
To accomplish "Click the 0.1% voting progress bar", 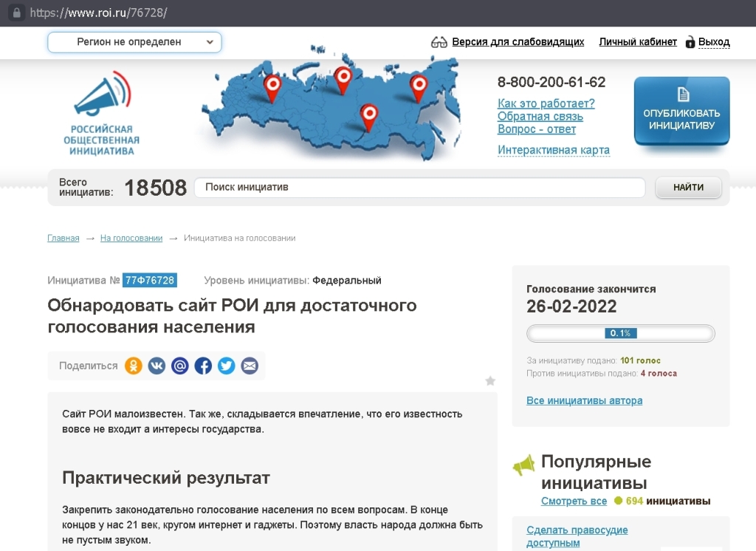I will pyautogui.click(x=620, y=333).
